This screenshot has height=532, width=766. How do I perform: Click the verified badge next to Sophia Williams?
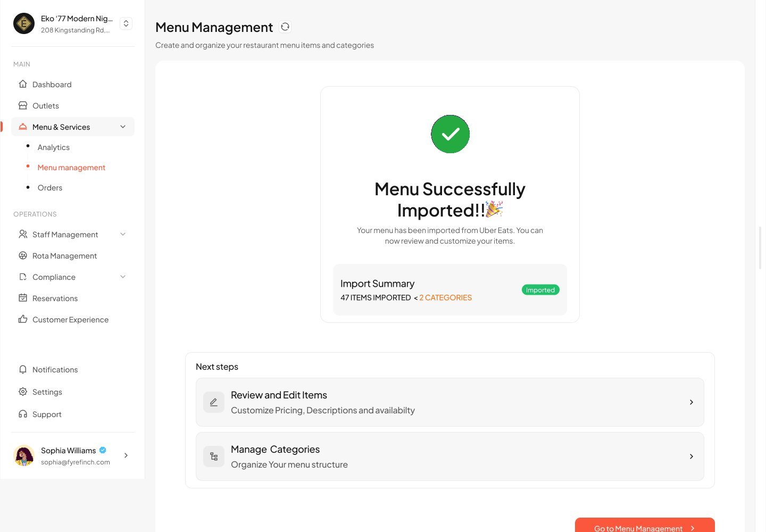[x=103, y=450]
